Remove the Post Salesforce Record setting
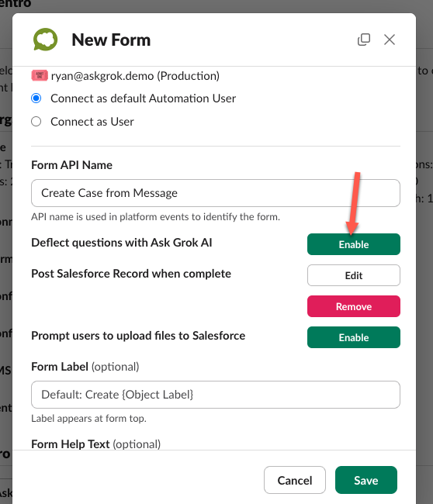 354,306
